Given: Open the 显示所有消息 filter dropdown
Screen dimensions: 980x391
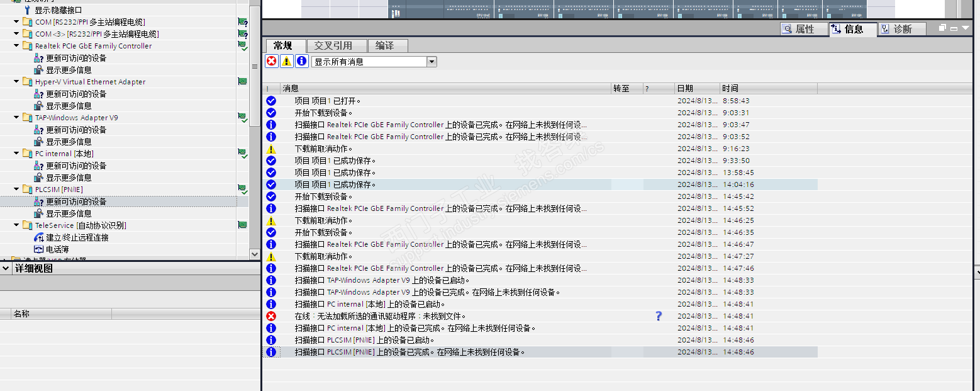Looking at the screenshot, I should (432, 62).
